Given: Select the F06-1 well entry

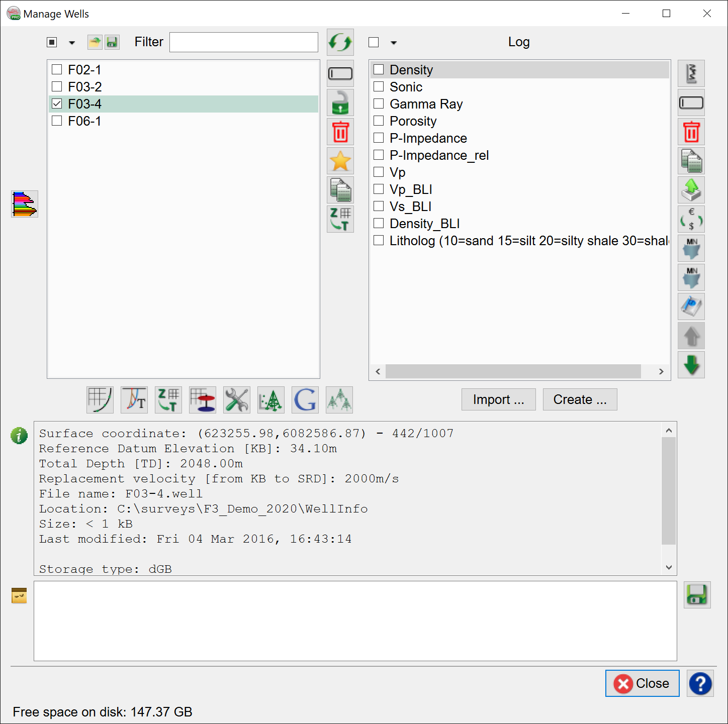Looking at the screenshot, I should pyautogui.click(x=84, y=121).
